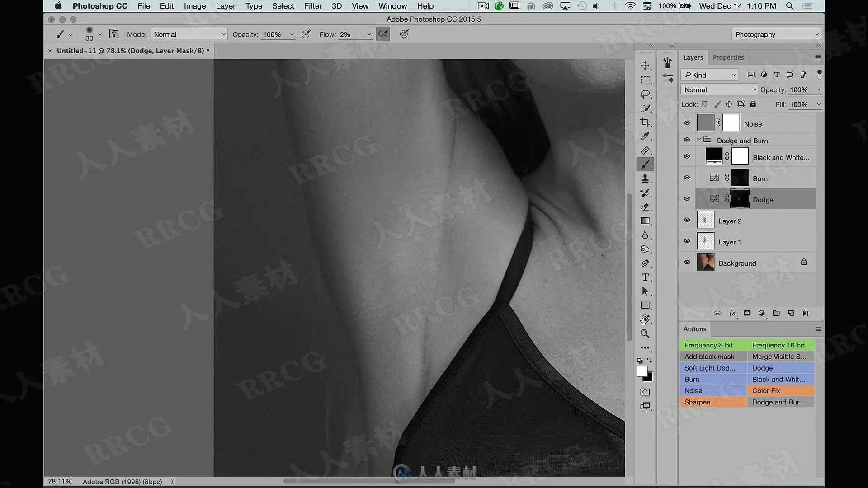Select the Brush tool in toolbar
Image resolution: width=868 pixels, height=488 pixels.
(645, 164)
